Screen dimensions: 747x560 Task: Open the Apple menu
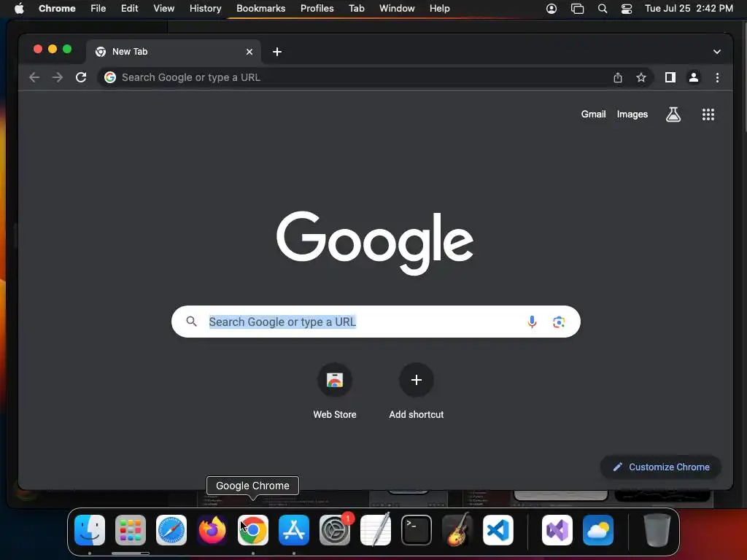pyautogui.click(x=19, y=9)
